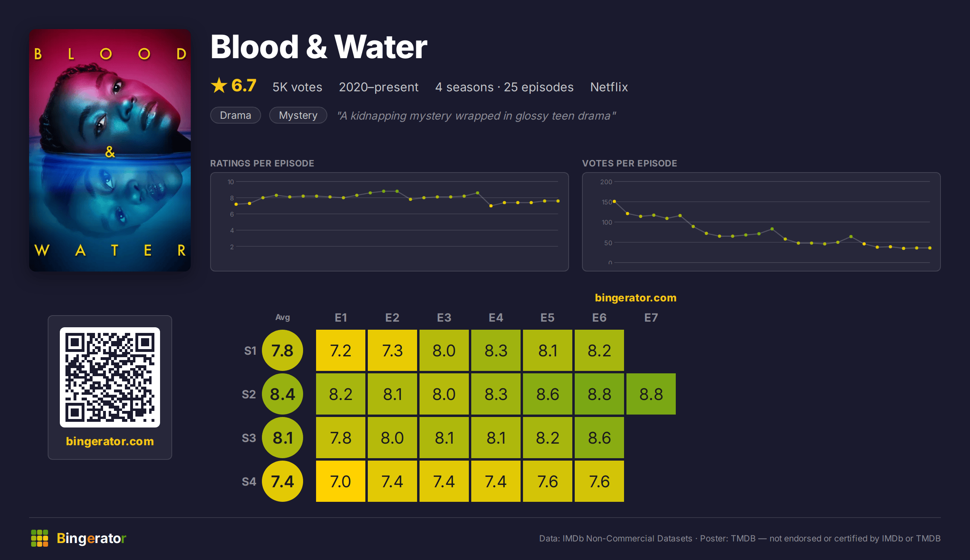Open bingerator.com link under the QR code
This screenshot has height=560, width=970.
(110, 441)
